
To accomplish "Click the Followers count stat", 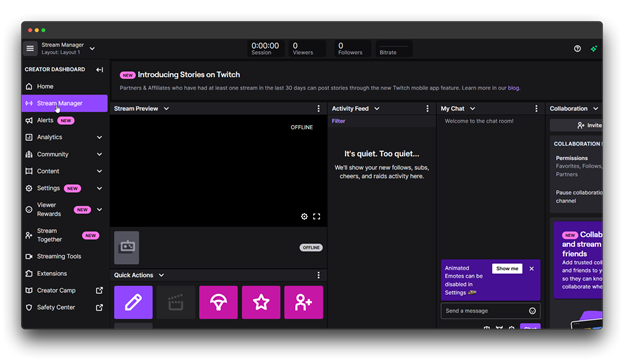I will point(352,49).
